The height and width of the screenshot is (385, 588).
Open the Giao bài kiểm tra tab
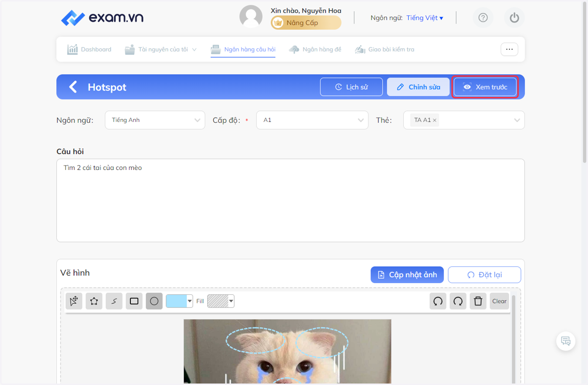click(x=385, y=49)
